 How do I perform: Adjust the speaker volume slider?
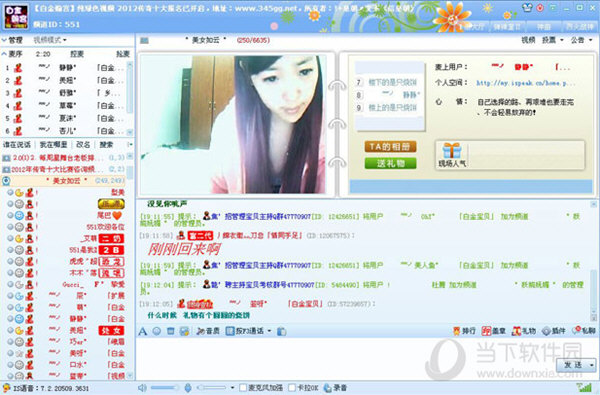click(164, 388)
